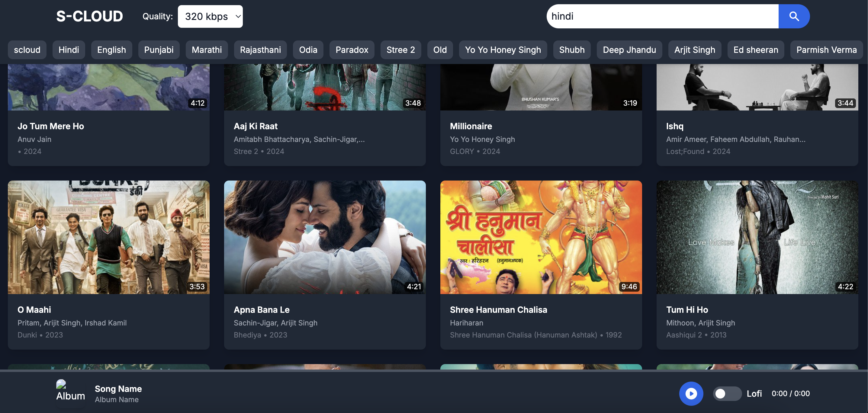Open the Ishq cover thumbnail

(757, 87)
